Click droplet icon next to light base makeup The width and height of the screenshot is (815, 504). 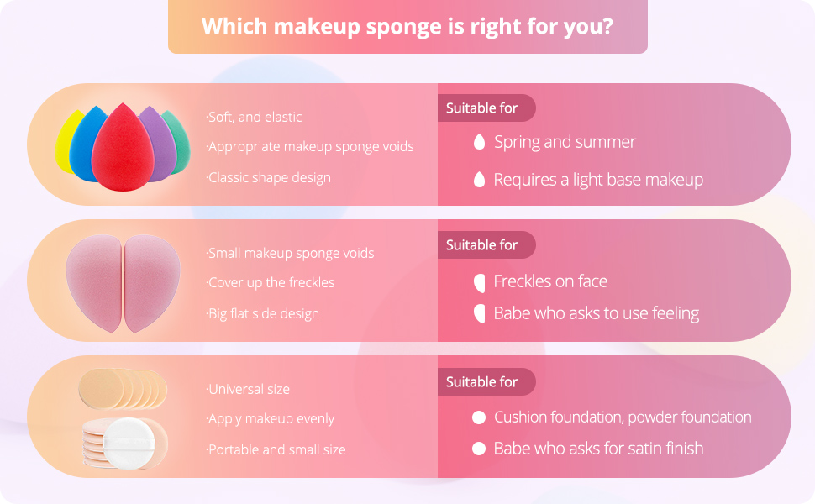[479, 179]
